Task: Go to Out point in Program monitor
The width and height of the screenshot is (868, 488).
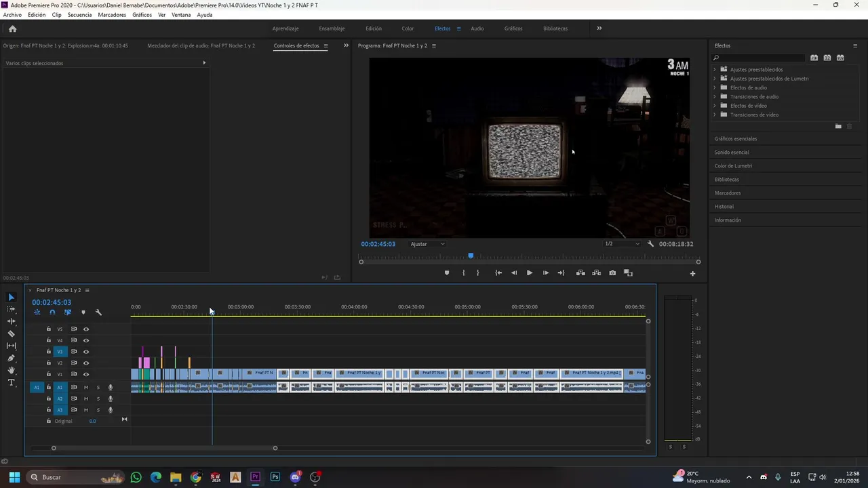Action: (x=561, y=273)
